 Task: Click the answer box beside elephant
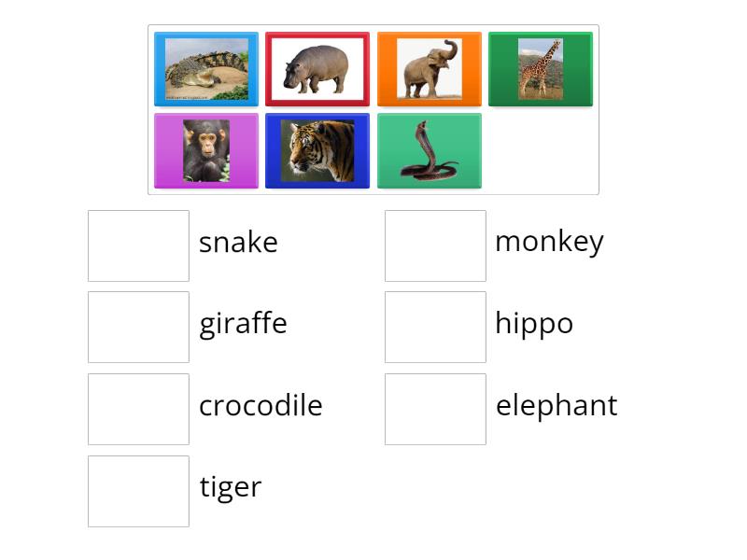pos(435,409)
